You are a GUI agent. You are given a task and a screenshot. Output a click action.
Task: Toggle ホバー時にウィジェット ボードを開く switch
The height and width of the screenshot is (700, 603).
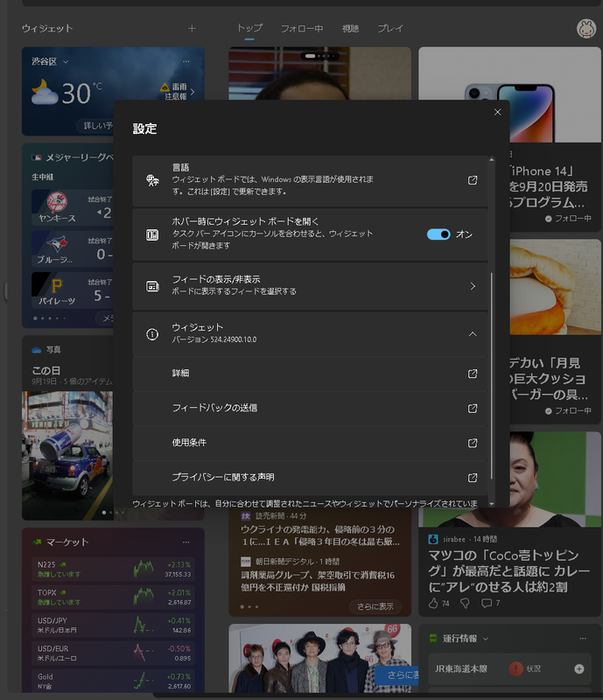(x=438, y=234)
